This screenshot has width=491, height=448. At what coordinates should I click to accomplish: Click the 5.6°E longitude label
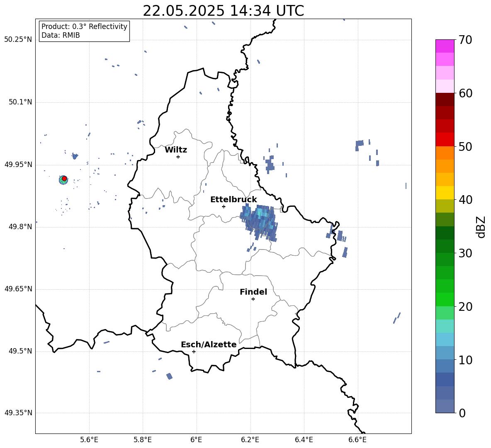point(89,440)
